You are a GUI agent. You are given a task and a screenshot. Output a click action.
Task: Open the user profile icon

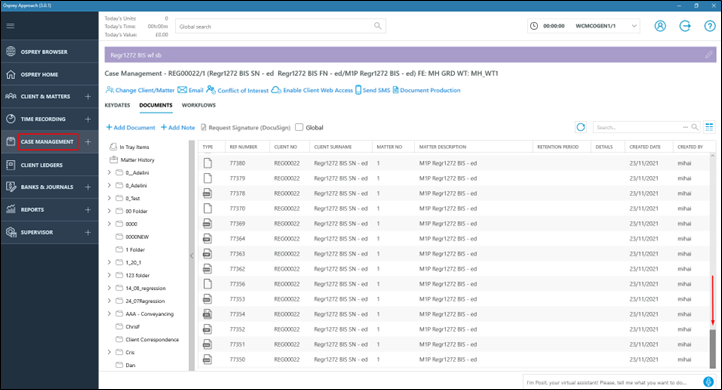[x=660, y=26]
